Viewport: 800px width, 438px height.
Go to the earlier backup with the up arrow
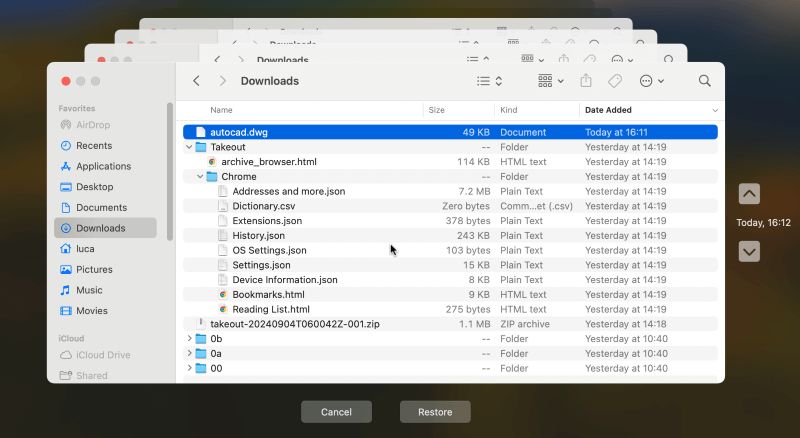coord(749,194)
